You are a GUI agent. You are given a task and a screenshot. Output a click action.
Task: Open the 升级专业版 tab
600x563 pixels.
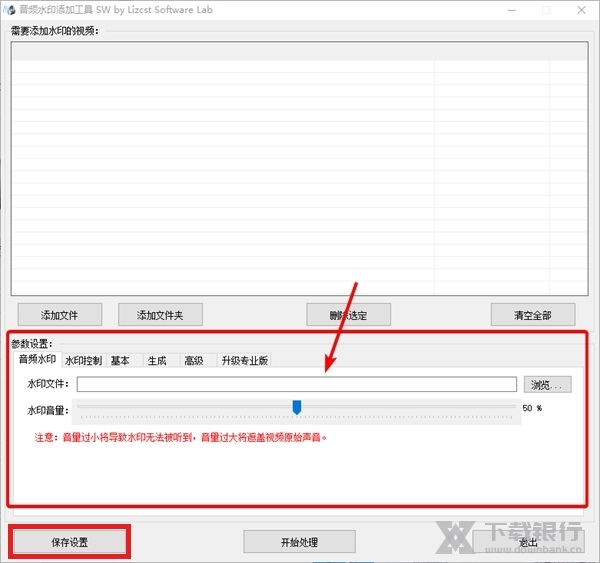point(245,360)
